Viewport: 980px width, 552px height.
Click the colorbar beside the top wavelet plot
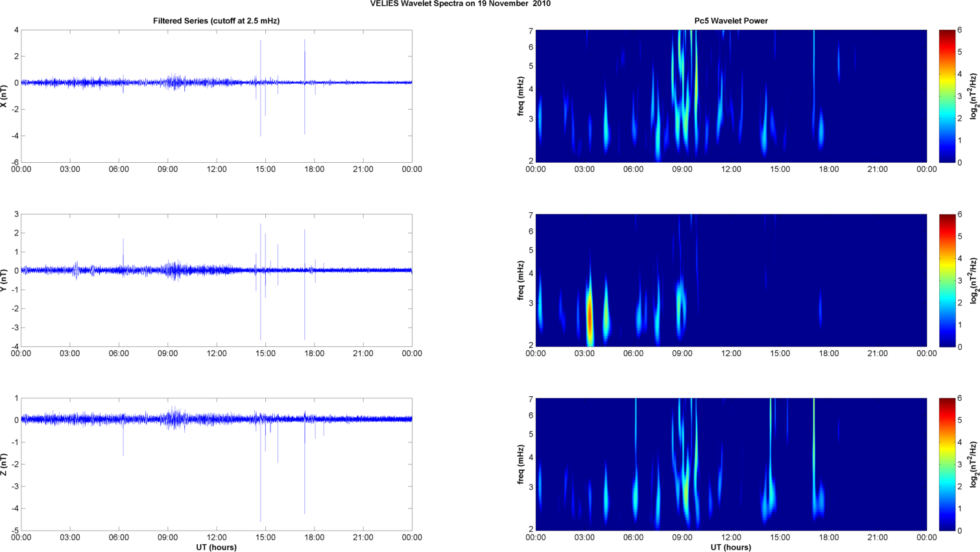click(947, 96)
